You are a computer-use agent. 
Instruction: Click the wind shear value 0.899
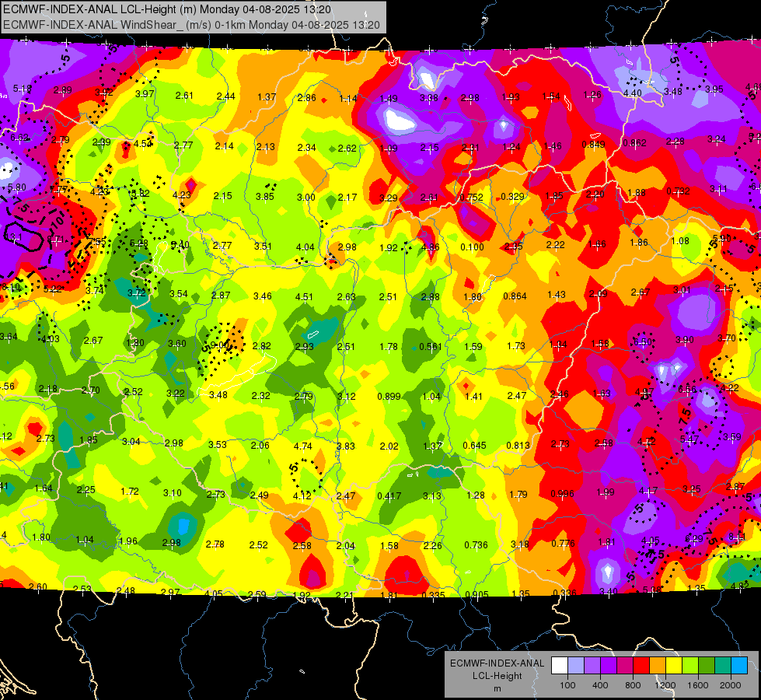(389, 397)
